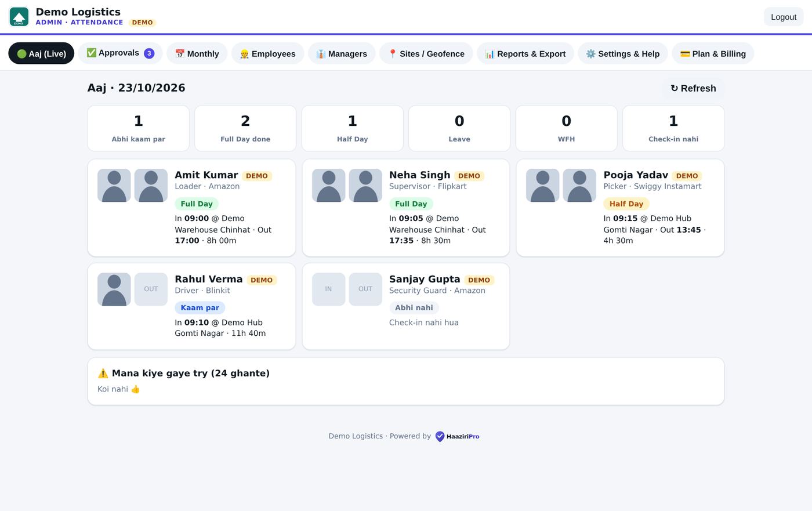The width and height of the screenshot is (812, 511).
Task: Open the Aaj (Live) tab
Action: click(41, 53)
